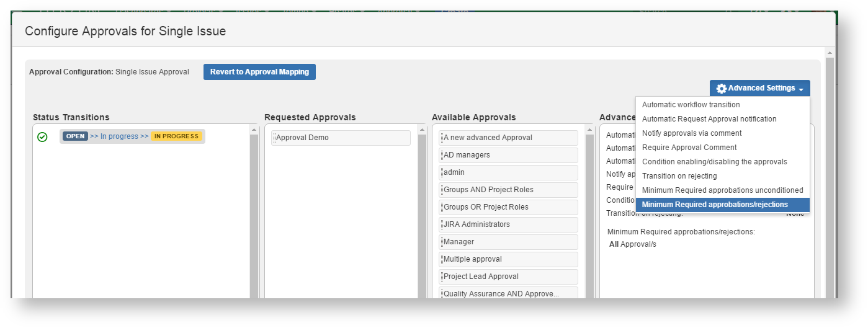
Task: Pick Transition on rejecting menu item
Action: (679, 176)
